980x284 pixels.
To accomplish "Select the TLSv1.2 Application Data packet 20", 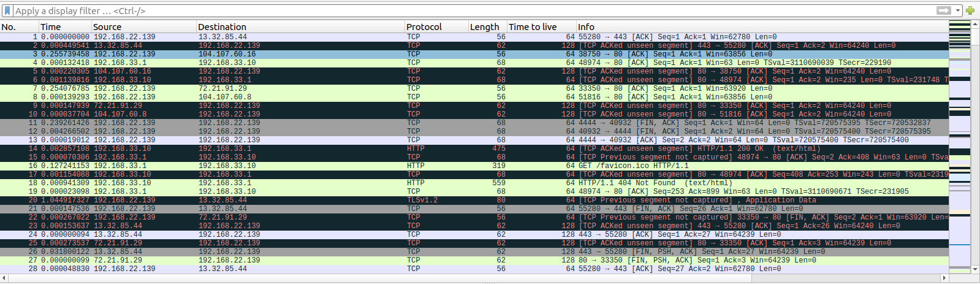I will (x=474, y=200).
